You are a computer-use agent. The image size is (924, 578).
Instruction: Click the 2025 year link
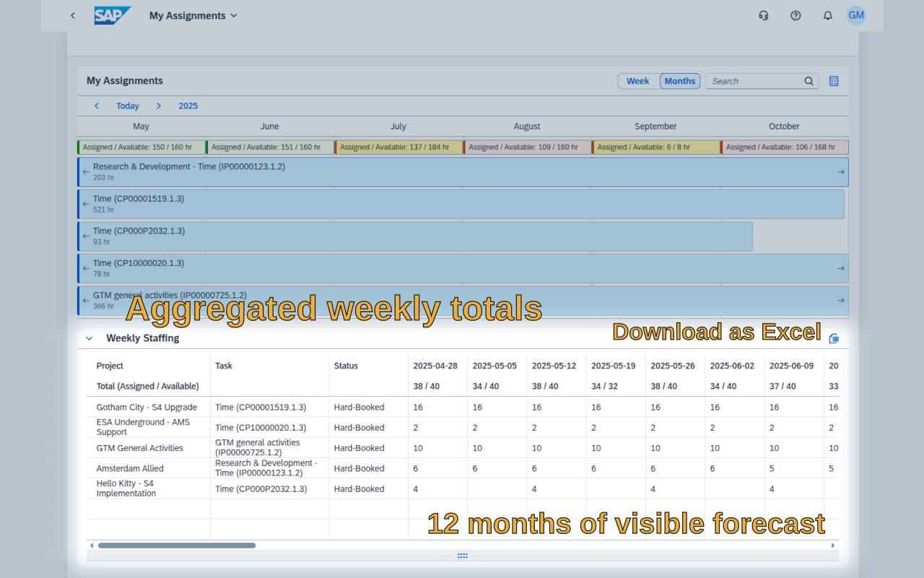pyautogui.click(x=188, y=105)
